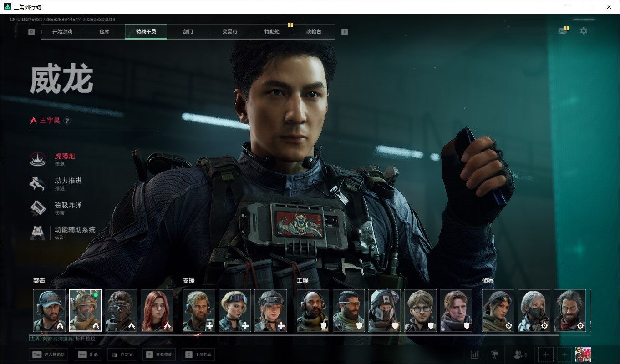Select bearded blond male support operator
Viewport: 620px width, 364px height.
[199, 310]
